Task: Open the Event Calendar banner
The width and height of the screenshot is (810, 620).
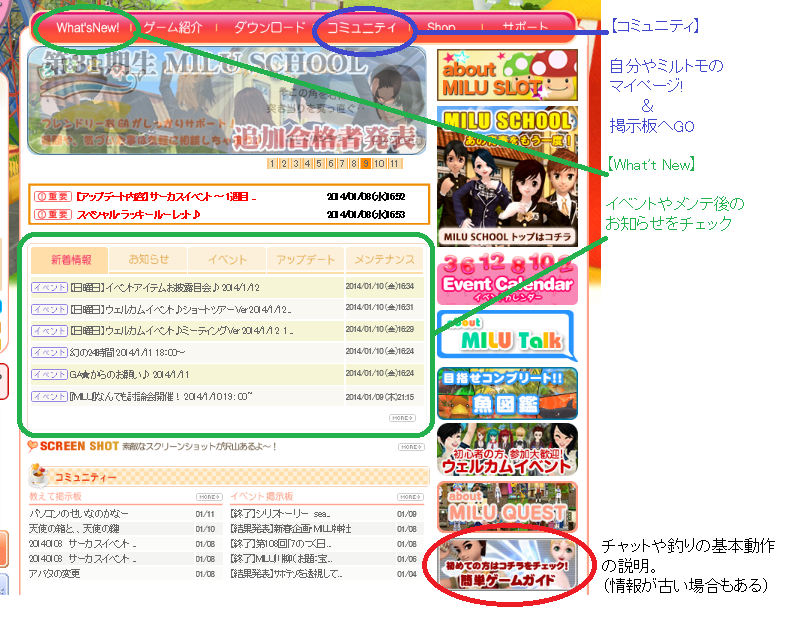Action: pos(506,284)
